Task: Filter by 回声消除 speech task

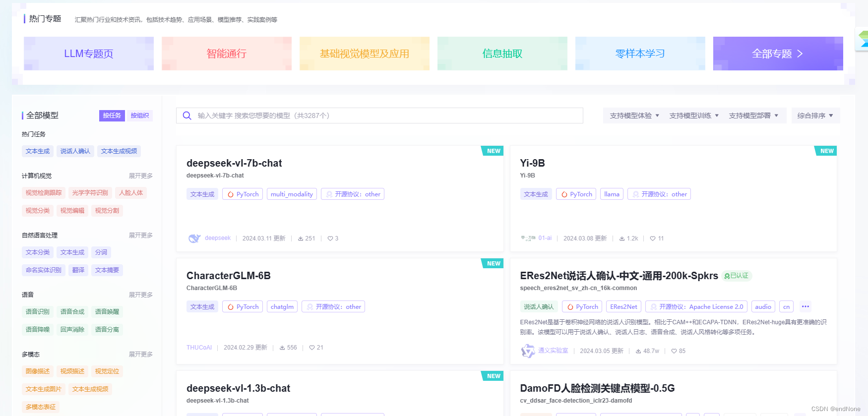Action: (72, 330)
